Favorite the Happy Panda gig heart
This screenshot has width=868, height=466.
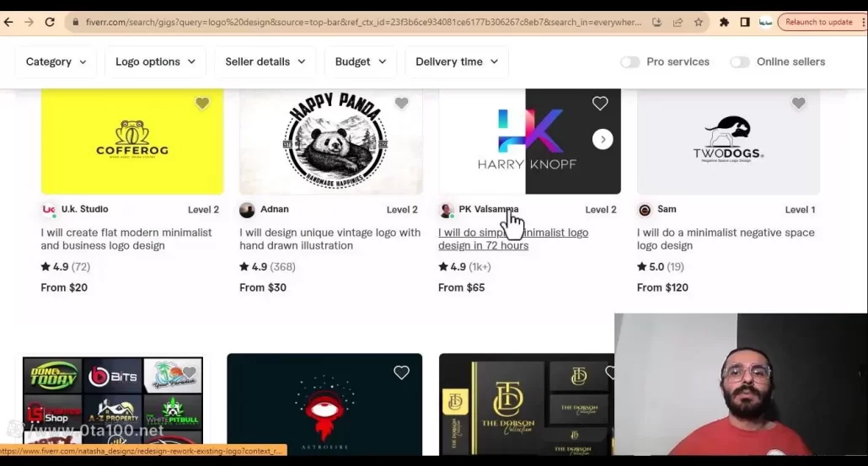point(401,103)
